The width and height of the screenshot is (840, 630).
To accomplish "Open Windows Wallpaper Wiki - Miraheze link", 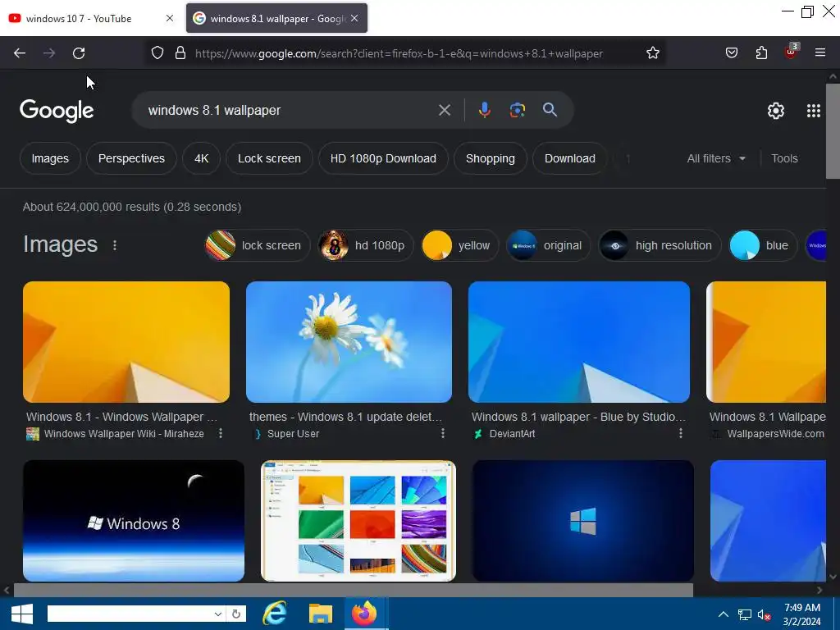I will click(x=124, y=434).
